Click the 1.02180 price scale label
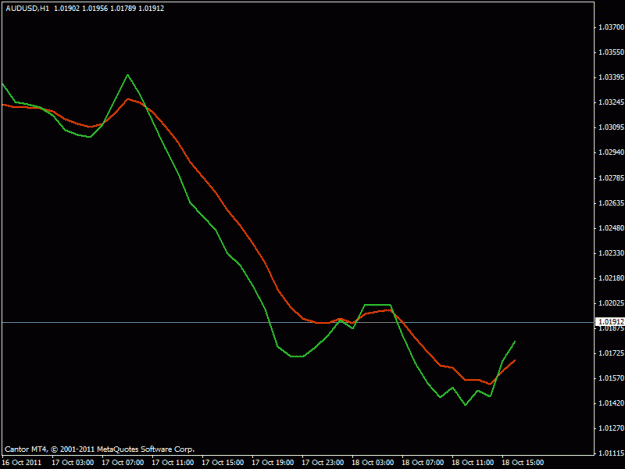This screenshot has width=625, height=469. 611,278
